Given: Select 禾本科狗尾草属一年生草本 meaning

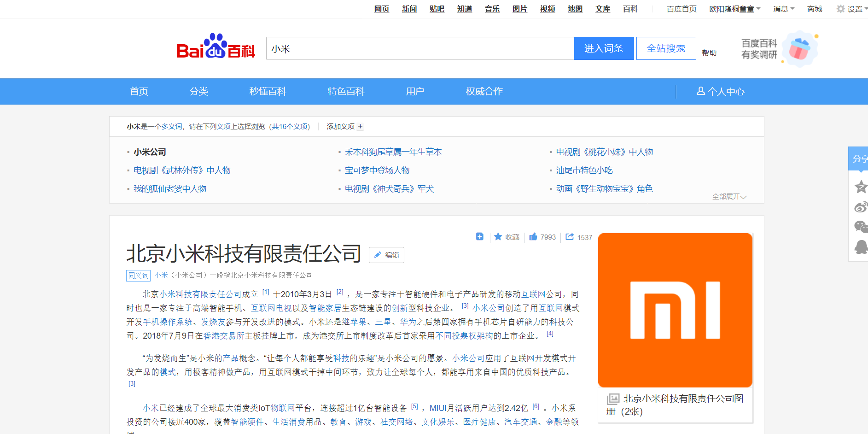Looking at the screenshot, I should pos(393,152).
